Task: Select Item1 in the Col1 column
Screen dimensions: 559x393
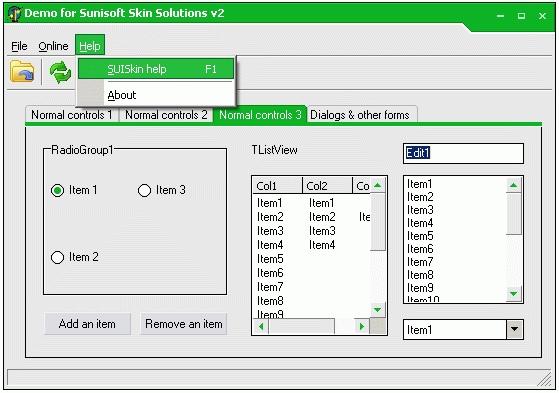Action: [x=270, y=203]
